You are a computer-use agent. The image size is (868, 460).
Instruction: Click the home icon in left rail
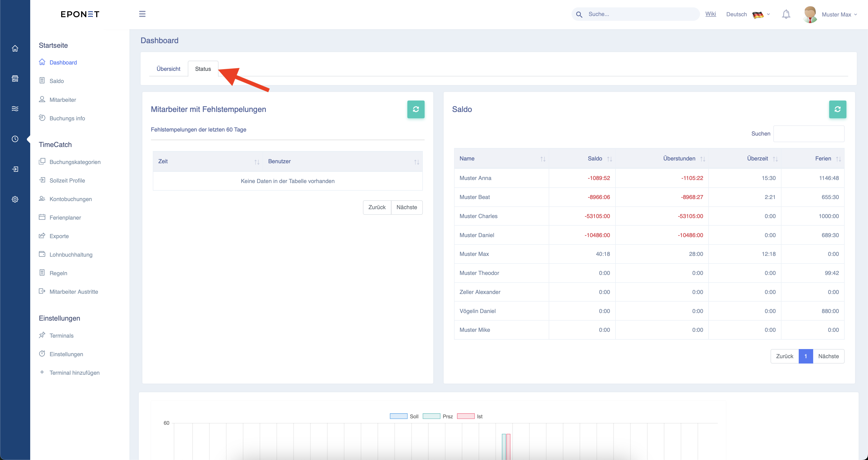15,48
